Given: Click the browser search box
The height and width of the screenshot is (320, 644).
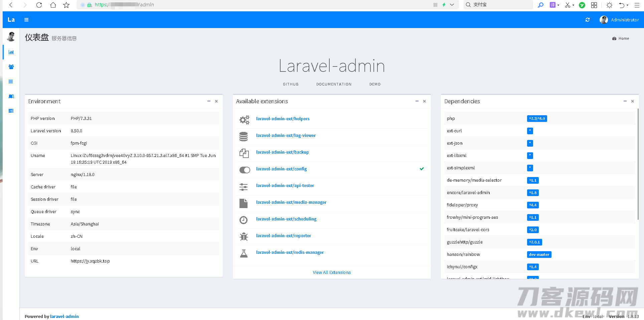Looking at the screenshot, I should click(498, 5).
